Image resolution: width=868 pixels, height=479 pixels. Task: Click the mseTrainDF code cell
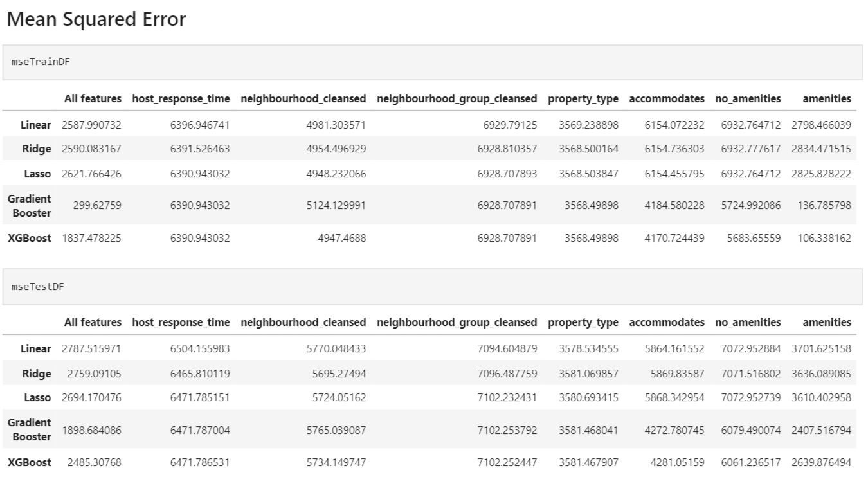pyautogui.click(x=432, y=62)
